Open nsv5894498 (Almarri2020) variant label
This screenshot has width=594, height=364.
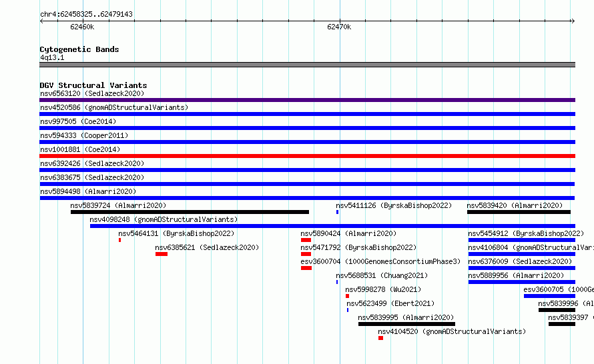(88, 191)
